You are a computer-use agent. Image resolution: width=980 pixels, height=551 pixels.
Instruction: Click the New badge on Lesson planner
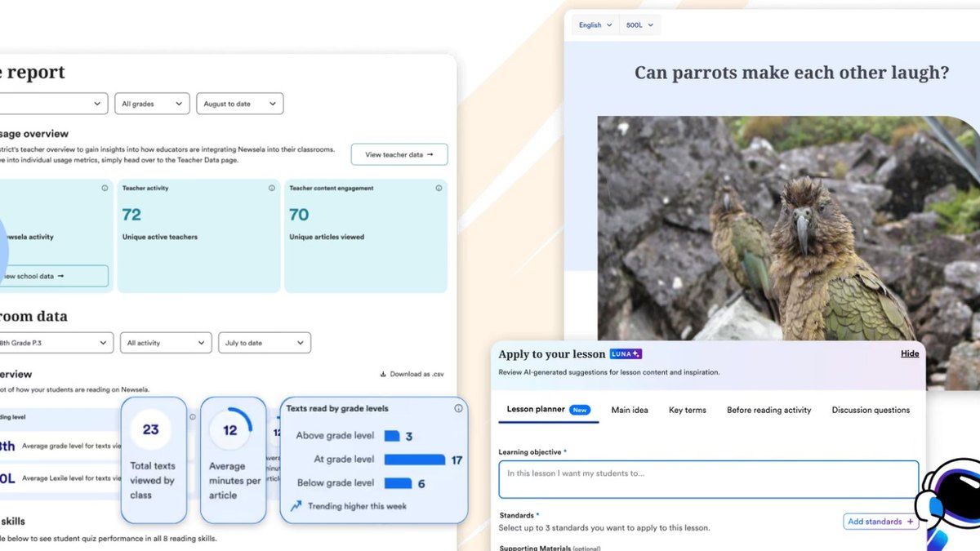(580, 410)
